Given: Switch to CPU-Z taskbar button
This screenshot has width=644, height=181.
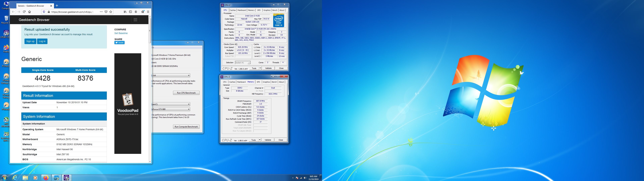Looking at the screenshot, I should (67, 178).
